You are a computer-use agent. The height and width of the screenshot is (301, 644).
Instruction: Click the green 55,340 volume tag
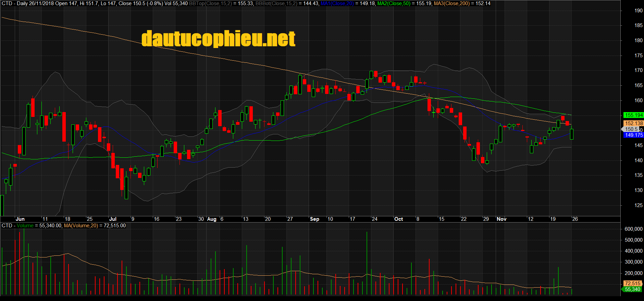point(632,289)
